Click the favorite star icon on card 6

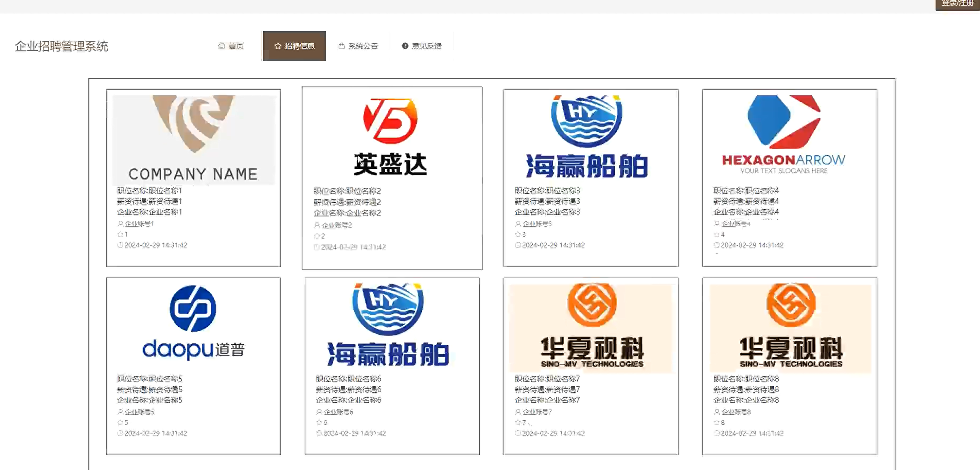click(x=319, y=422)
